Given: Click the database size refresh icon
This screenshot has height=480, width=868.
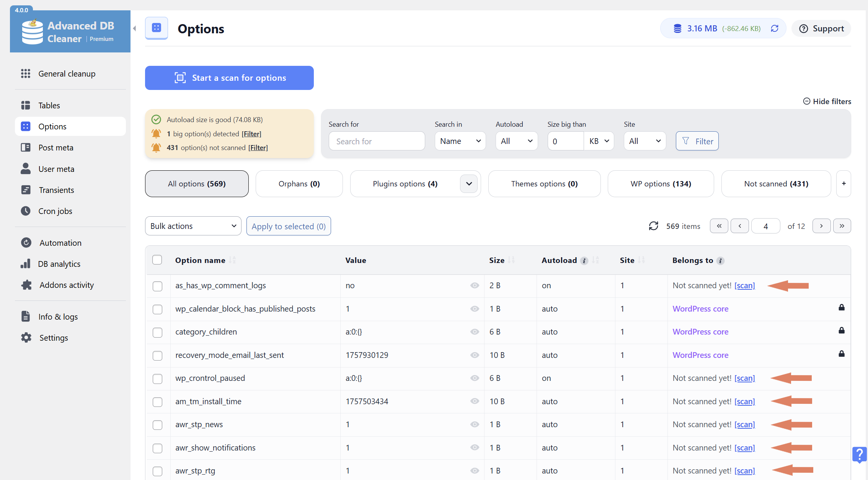Looking at the screenshot, I should pyautogui.click(x=775, y=29).
